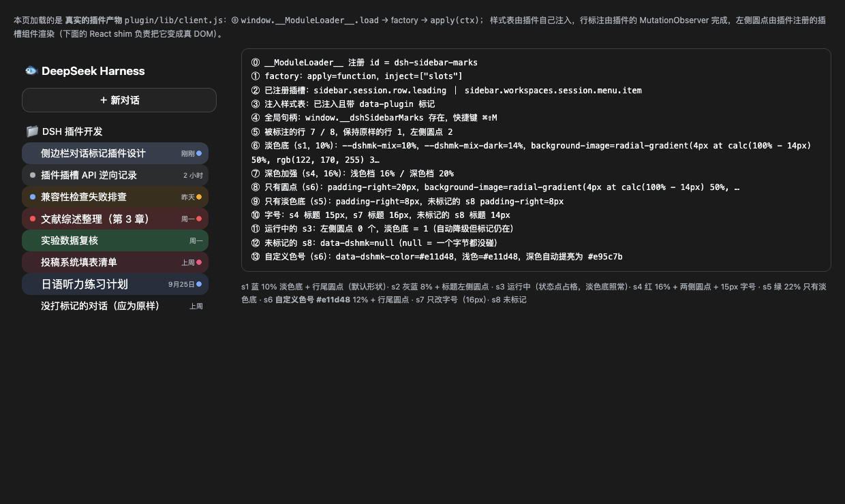This screenshot has height=504, width=845.
Task: Click the 刚刚 timestamp on the first conversation
Action: pos(188,154)
